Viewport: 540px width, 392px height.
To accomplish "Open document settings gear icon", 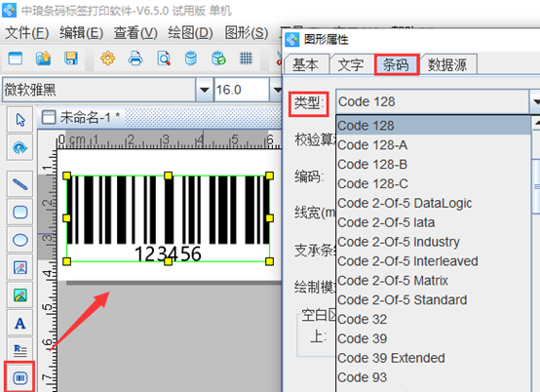I will coord(107,59).
